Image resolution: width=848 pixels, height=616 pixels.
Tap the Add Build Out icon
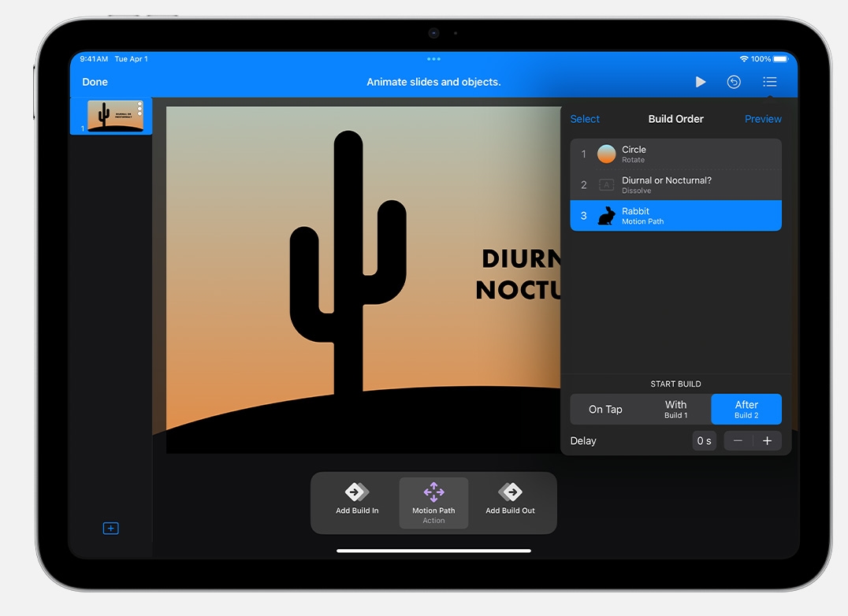510,493
